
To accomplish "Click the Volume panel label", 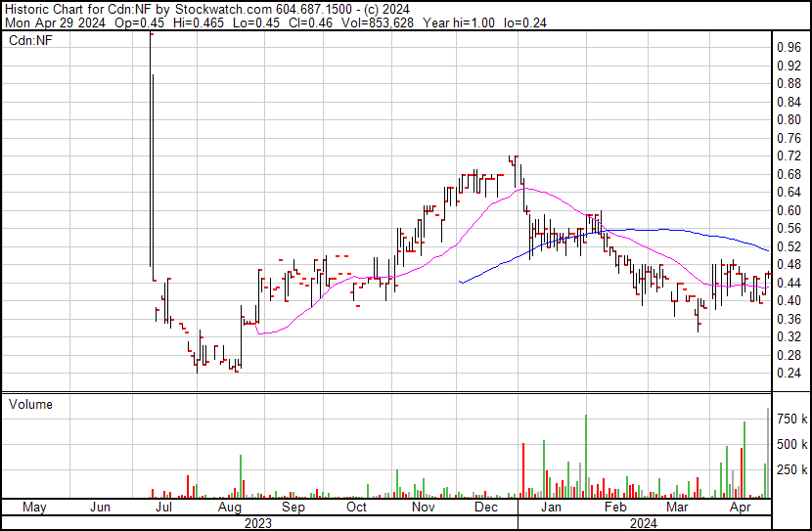I will (30, 404).
